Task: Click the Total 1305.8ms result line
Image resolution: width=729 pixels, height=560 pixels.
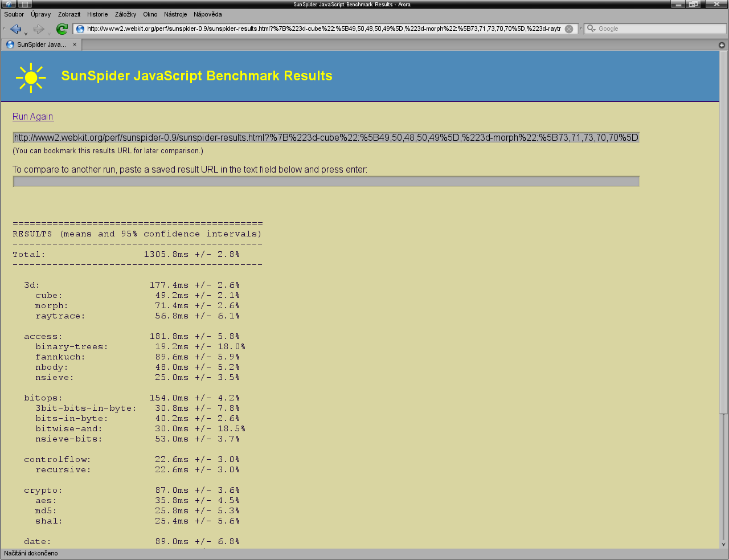Action: click(x=126, y=254)
